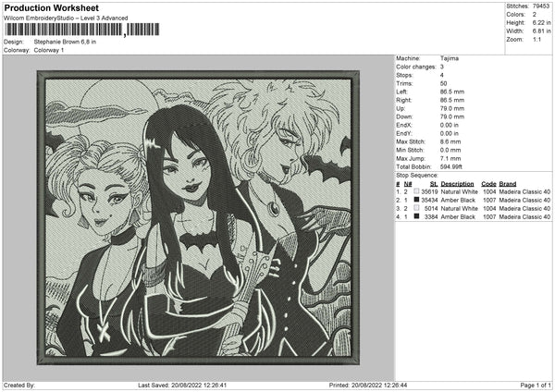Click the 'Stop Sequence:' label
The width and height of the screenshot is (555, 392).
pos(417,176)
